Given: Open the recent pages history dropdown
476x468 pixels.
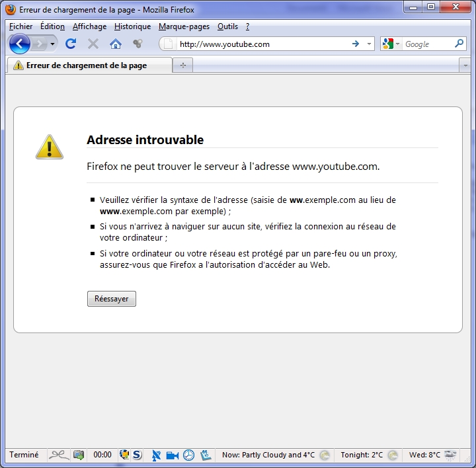Looking at the screenshot, I should [52, 44].
